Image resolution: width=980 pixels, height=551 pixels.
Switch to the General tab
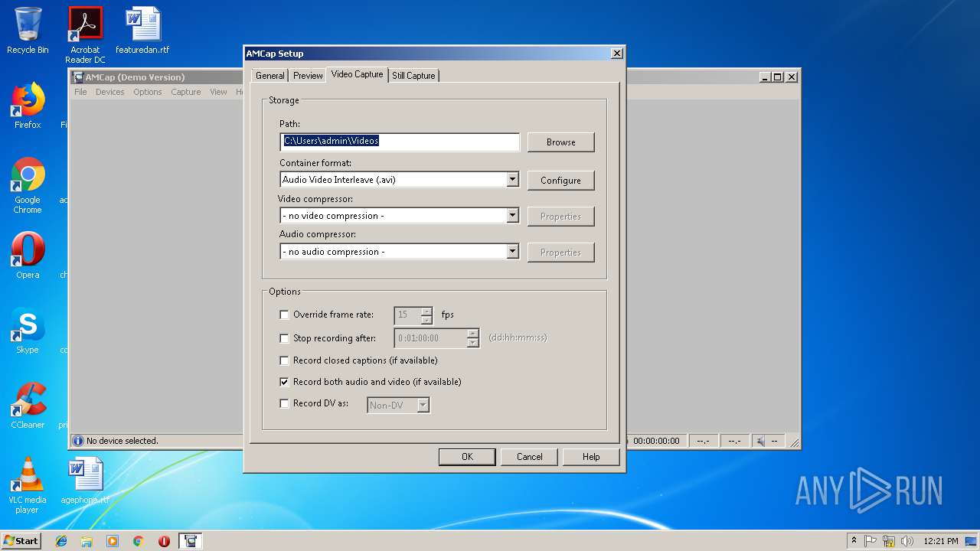270,76
